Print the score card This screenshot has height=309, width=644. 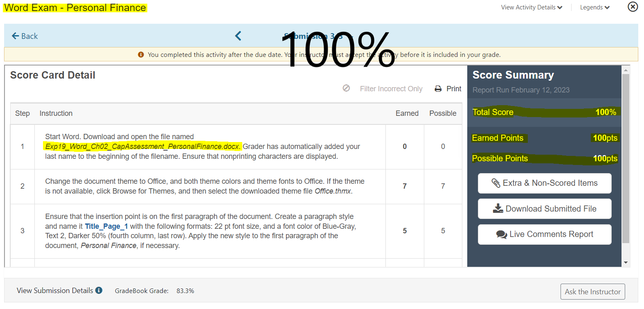pyautogui.click(x=454, y=89)
